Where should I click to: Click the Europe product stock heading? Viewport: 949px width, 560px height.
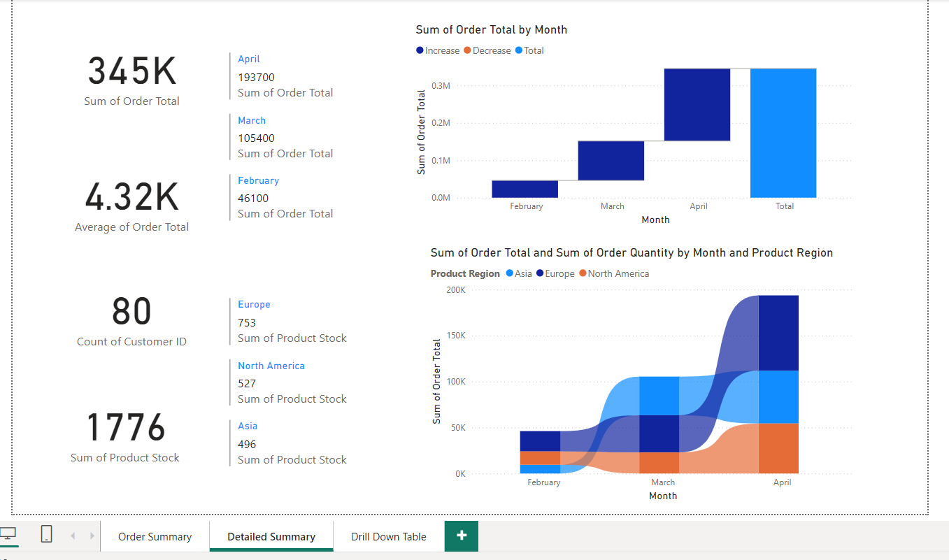(x=254, y=304)
